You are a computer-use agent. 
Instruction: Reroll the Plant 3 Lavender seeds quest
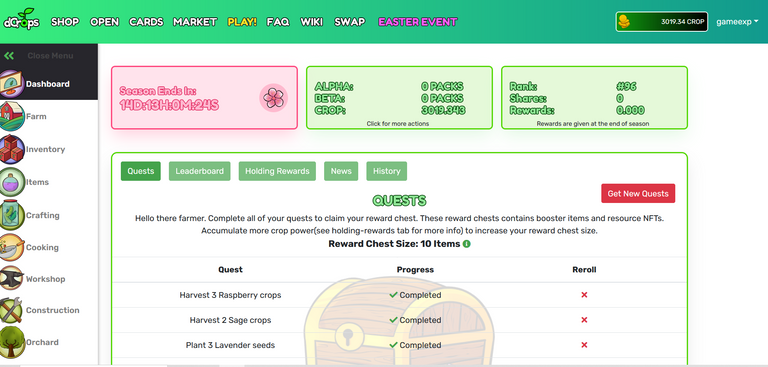(x=584, y=345)
